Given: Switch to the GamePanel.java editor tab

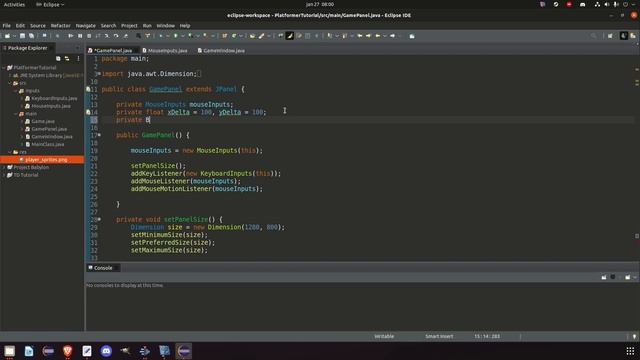Looking at the screenshot, I should click(113, 51).
